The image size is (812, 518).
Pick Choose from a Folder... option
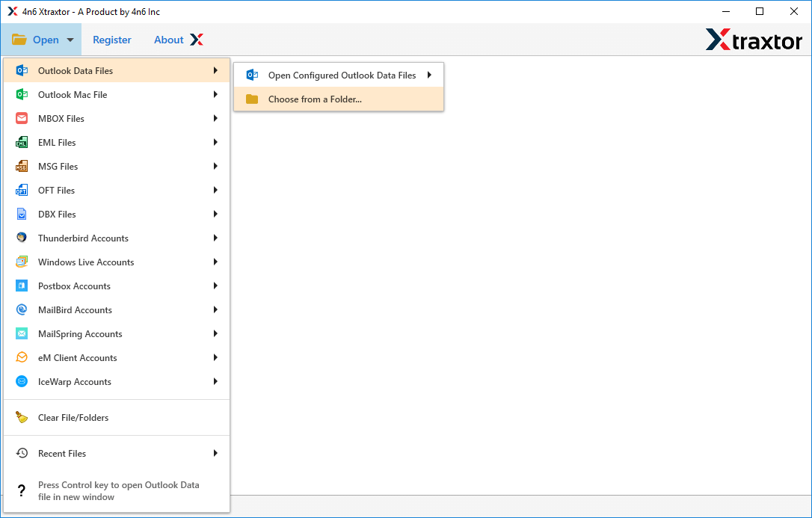point(339,99)
